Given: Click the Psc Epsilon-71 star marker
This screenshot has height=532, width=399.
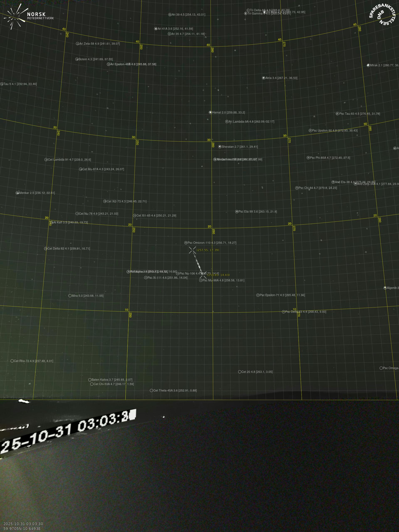Looking at the screenshot, I should click(x=258, y=295).
